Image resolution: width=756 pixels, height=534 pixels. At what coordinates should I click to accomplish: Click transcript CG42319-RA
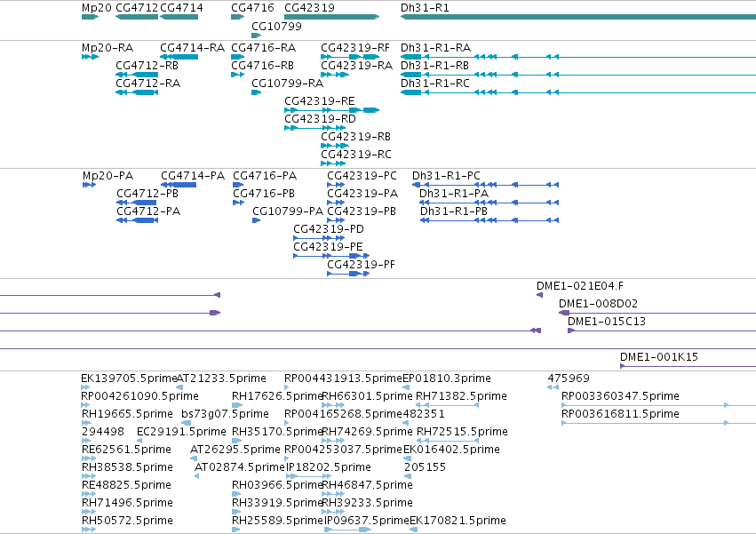[357, 66]
